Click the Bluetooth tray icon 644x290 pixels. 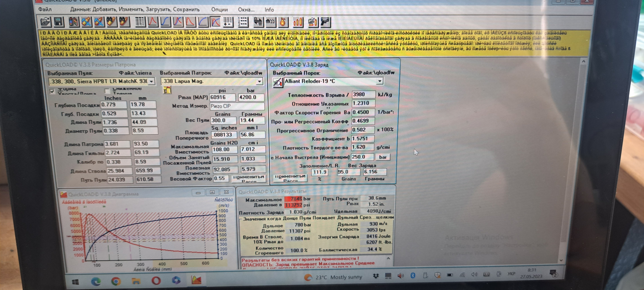[413, 275]
